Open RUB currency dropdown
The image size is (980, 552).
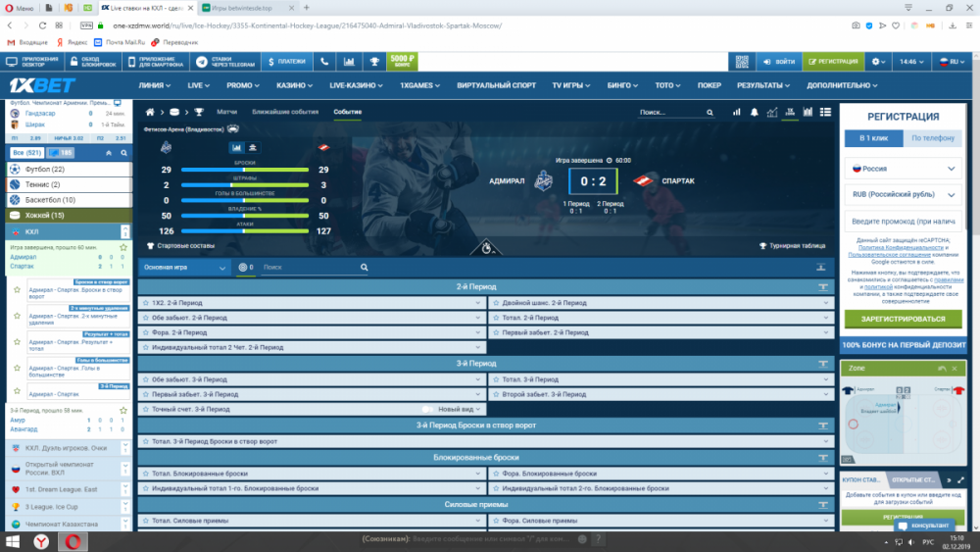[x=902, y=195]
